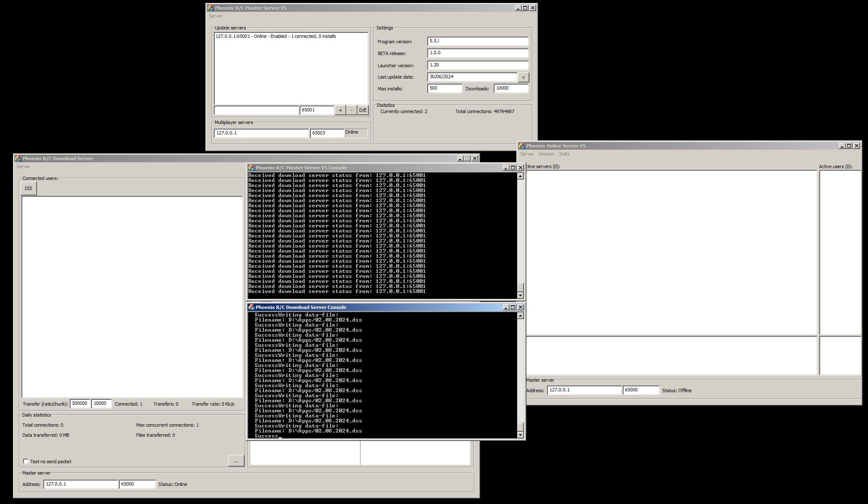Click the BETA release field
868x504 pixels.
[478, 53]
